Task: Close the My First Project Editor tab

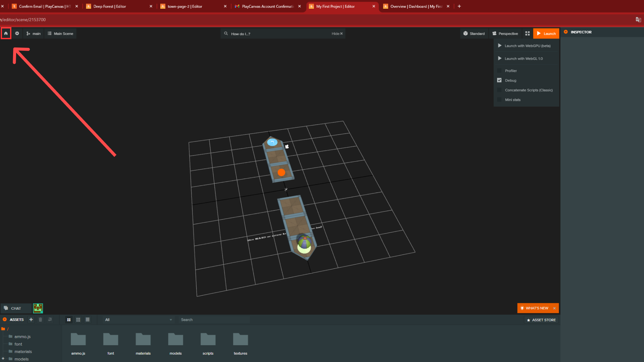Action: pyautogui.click(x=374, y=6)
